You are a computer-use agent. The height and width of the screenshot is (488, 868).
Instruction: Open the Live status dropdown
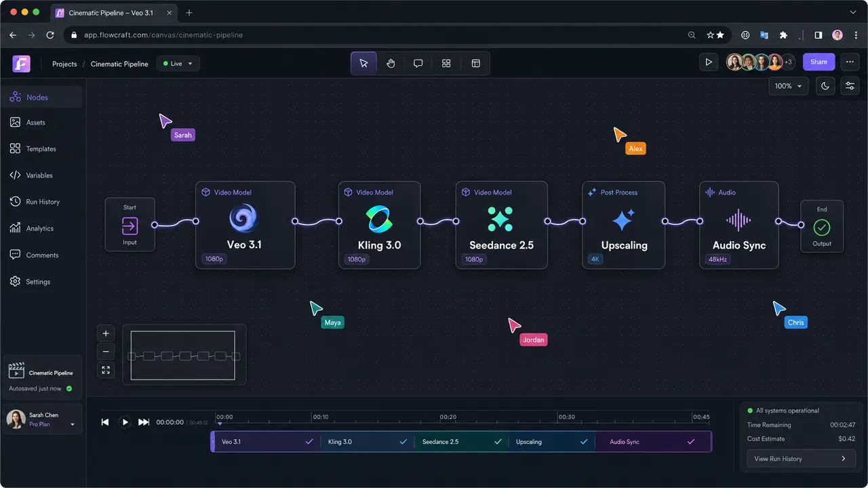pyautogui.click(x=178, y=64)
